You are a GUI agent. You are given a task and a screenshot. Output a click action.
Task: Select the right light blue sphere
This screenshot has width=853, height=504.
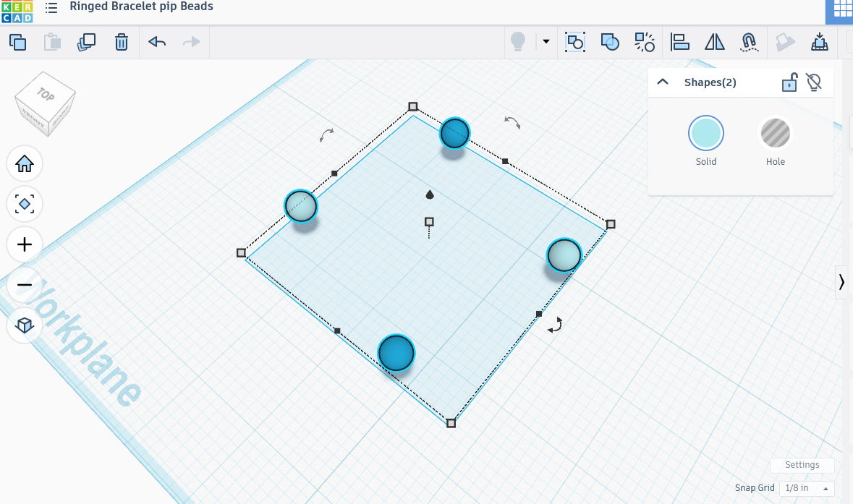coord(564,255)
